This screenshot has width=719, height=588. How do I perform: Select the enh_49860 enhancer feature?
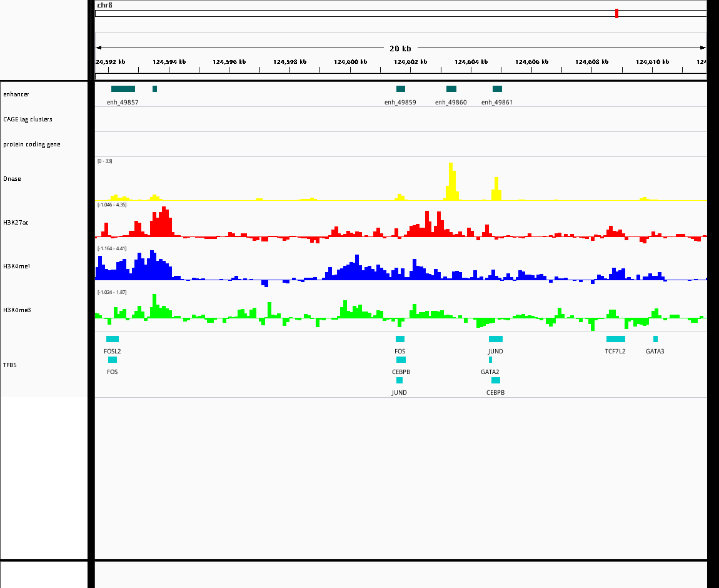tap(451, 89)
